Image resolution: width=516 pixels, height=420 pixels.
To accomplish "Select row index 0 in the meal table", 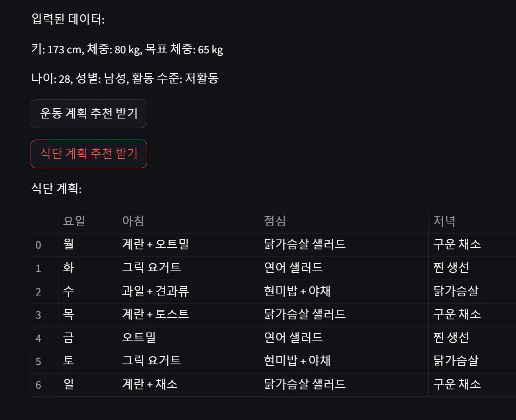I will point(38,245).
